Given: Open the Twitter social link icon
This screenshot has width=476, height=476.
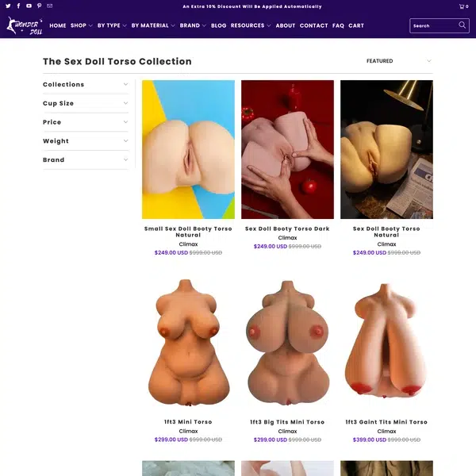Looking at the screenshot, I should click(8, 6).
